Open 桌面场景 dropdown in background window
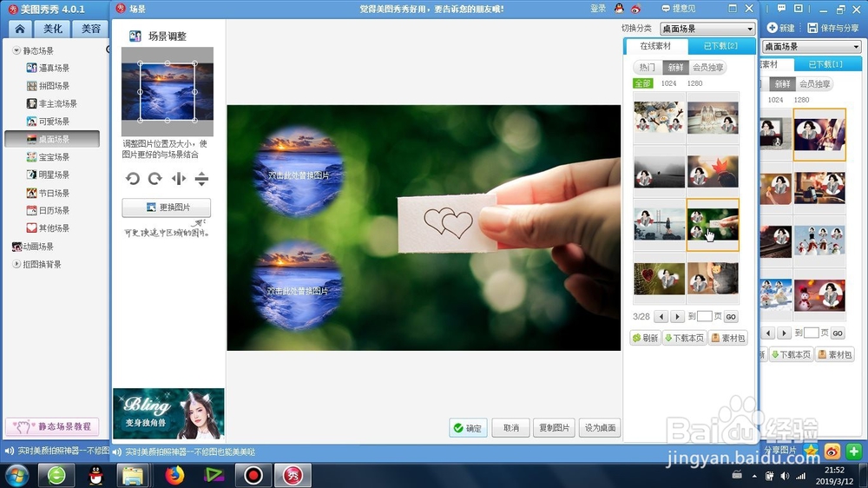Viewport: 868px width, 488px height. (x=812, y=47)
